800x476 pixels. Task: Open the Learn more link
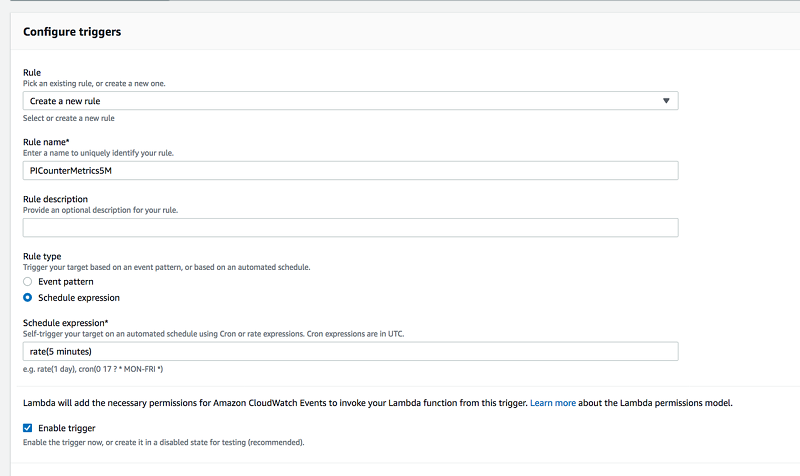[x=552, y=402]
